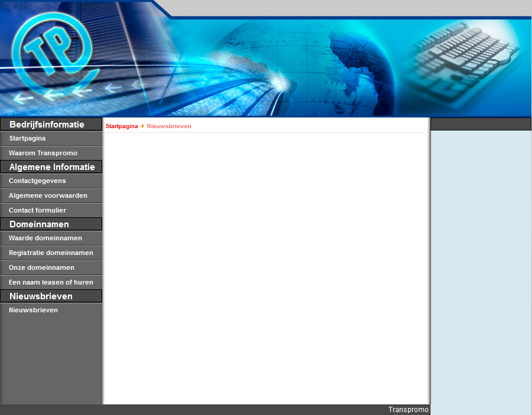This screenshot has height=415, width=532.
Task: Click Startpagina in the breadcrumb
Action: click(122, 126)
